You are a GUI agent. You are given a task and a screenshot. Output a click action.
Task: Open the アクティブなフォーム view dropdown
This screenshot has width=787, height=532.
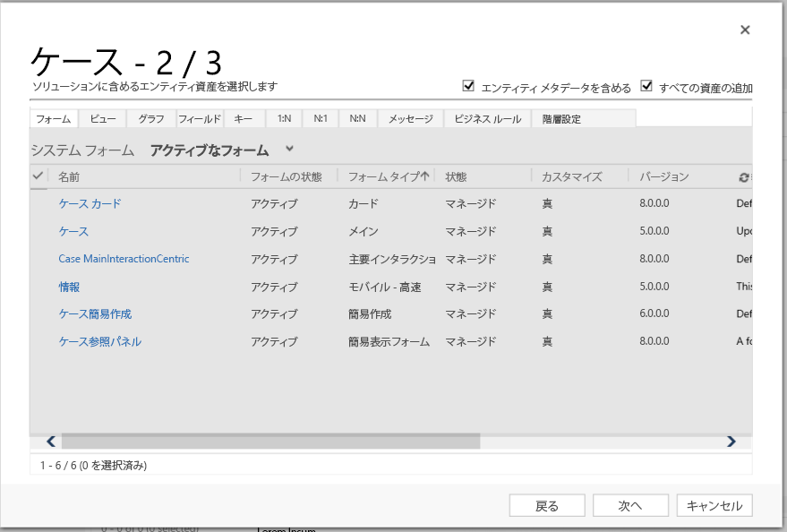pos(288,150)
